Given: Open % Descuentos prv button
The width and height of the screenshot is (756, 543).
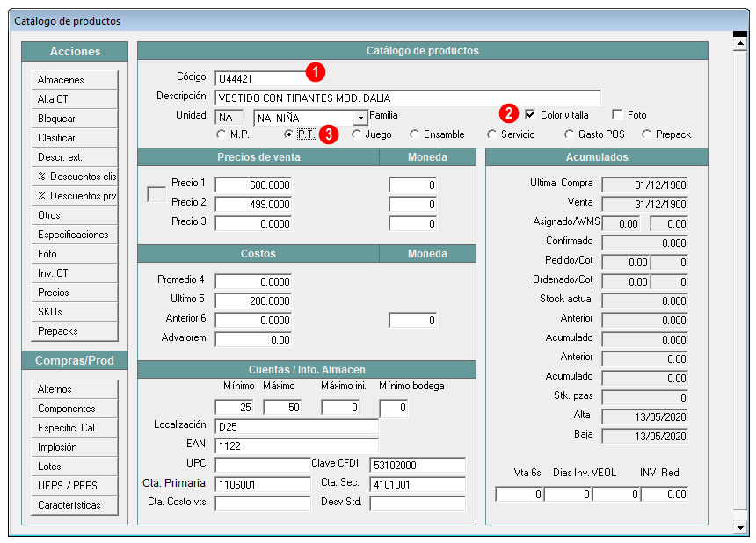Looking at the screenshot, I should [x=74, y=196].
